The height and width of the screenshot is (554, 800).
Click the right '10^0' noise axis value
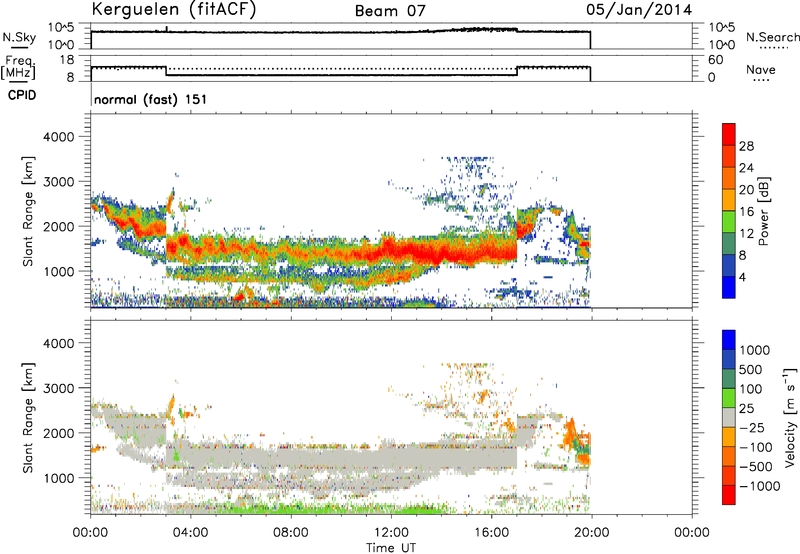tap(721, 45)
